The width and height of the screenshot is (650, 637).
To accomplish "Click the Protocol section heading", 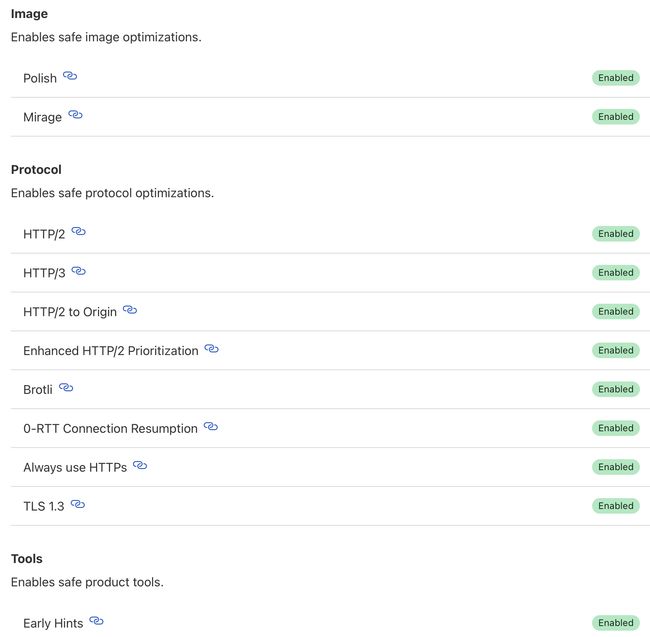I will point(36,170).
